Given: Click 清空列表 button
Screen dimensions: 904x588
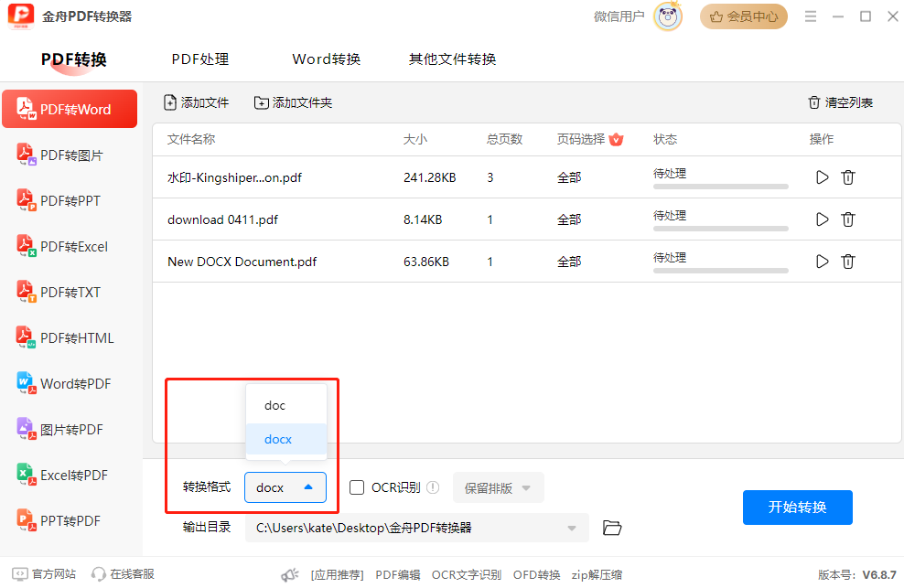Looking at the screenshot, I should click(840, 102).
